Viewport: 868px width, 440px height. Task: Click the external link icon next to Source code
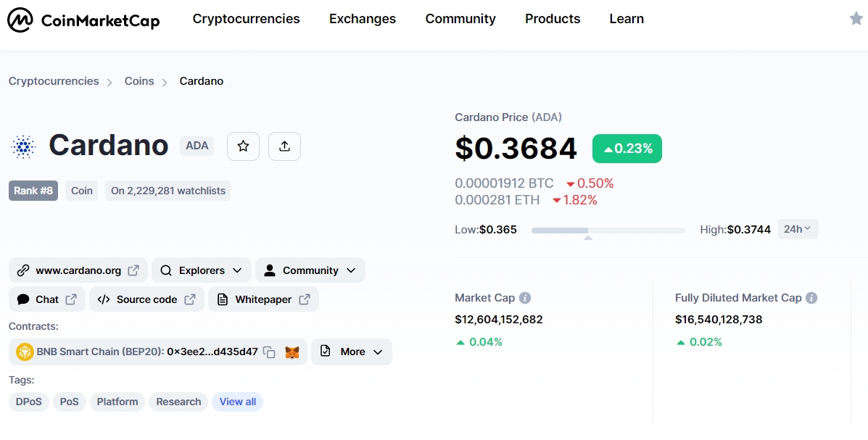click(x=190, y=299)
